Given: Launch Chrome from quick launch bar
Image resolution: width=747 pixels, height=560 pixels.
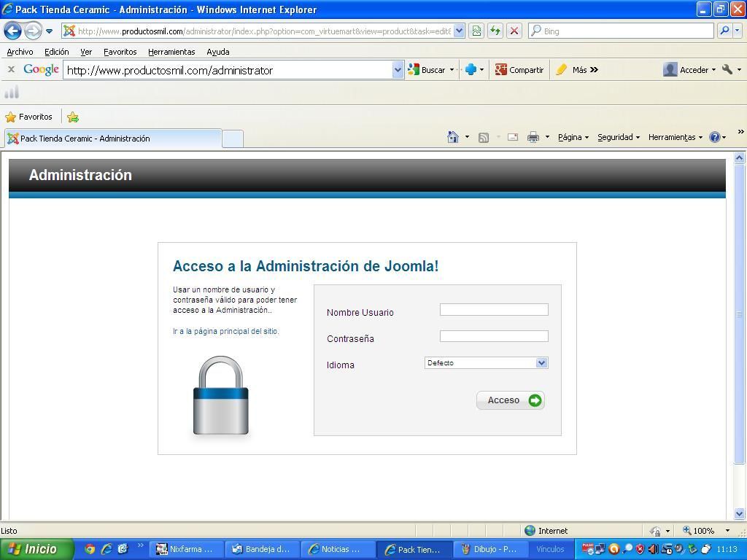Looking at the screenshot, I should 89,549.
